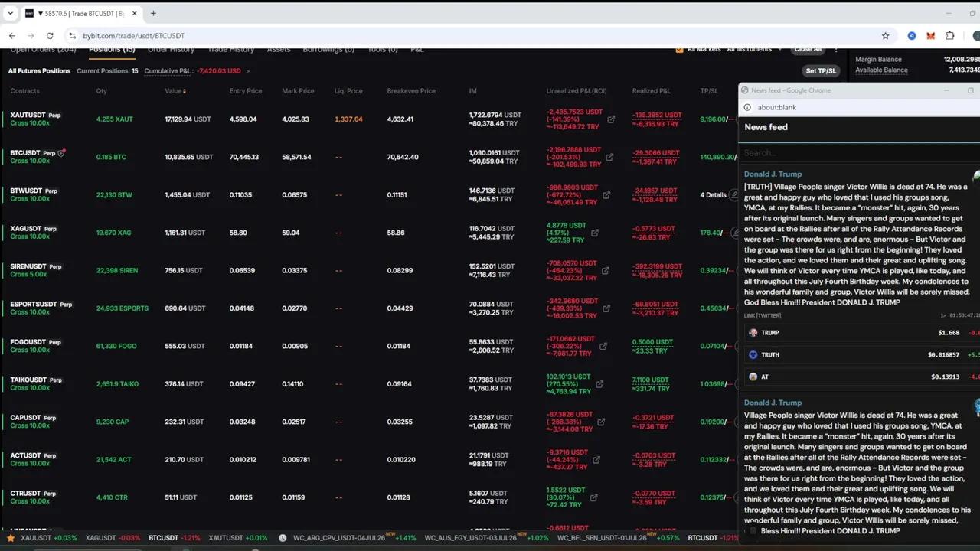
Task: Open the browser tab search dropdown arrow
Action: click(x=10, y=13)
